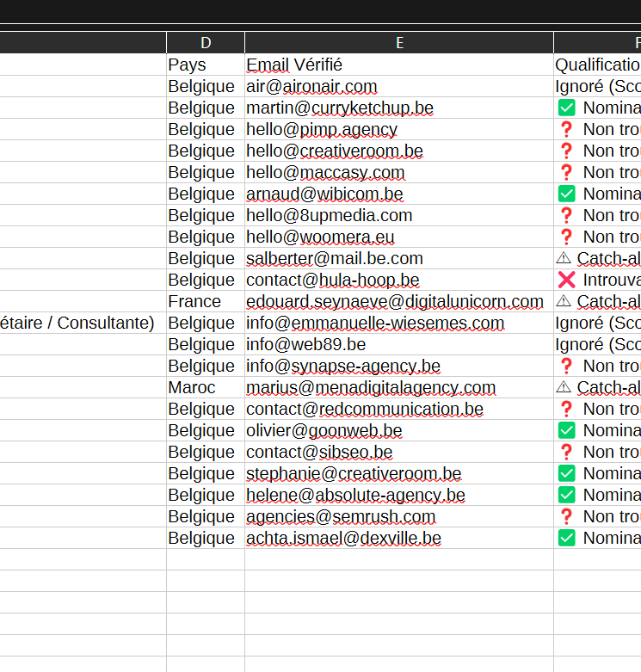Click the 'Email Vérifié' header cell
This screenshot has width=641, height=672.
click(x=399, y=65)
